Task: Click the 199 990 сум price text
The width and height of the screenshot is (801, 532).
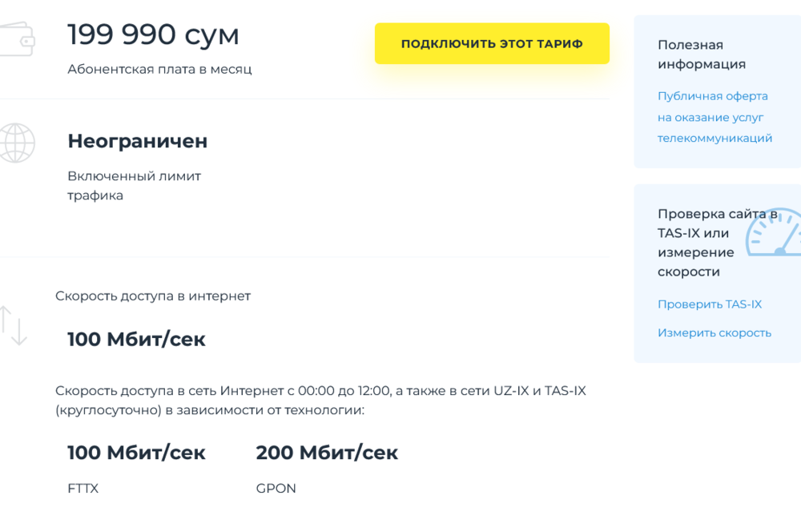Action: (153, 35)
